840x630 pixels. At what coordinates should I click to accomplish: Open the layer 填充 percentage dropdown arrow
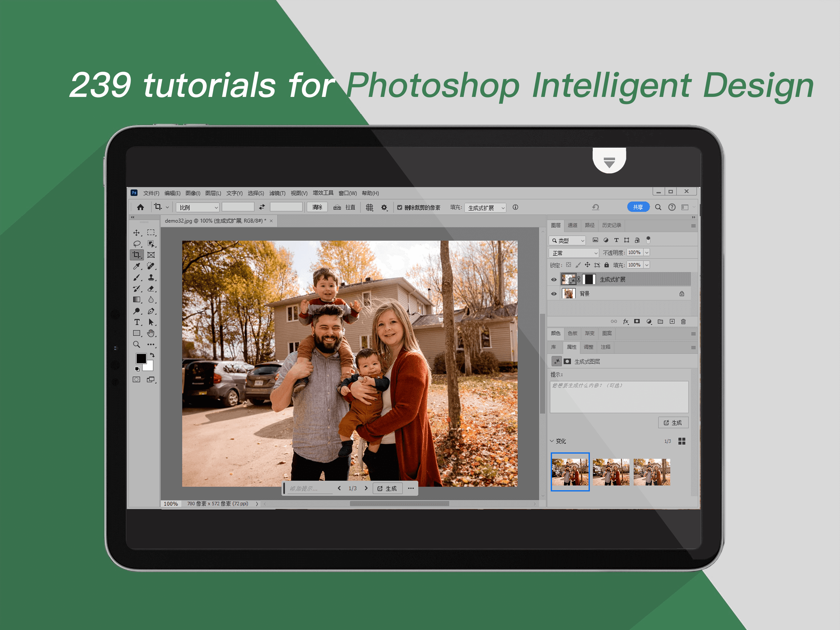point(647,265)
